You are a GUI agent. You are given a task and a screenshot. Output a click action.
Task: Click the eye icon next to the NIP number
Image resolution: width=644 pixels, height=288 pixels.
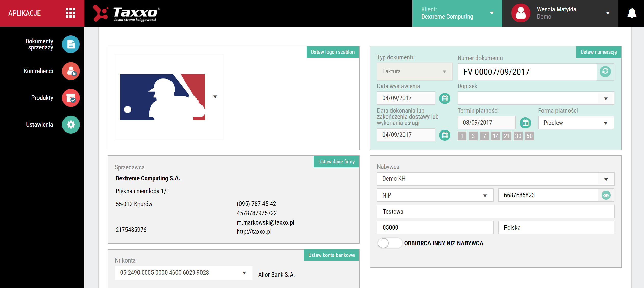(606, 195)
